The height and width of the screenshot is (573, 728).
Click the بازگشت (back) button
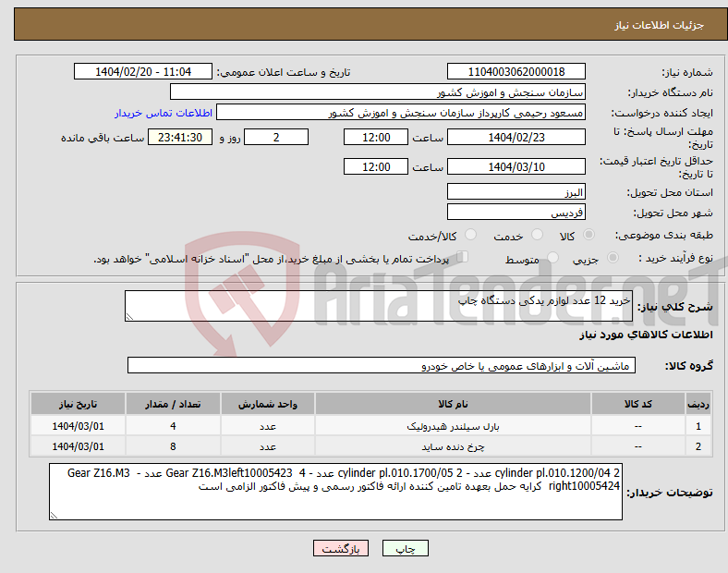pos(341,548)
